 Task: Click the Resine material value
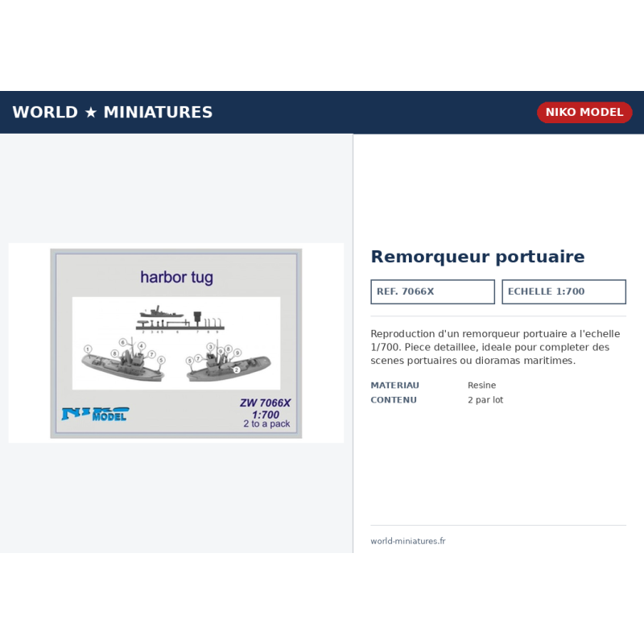481,386
